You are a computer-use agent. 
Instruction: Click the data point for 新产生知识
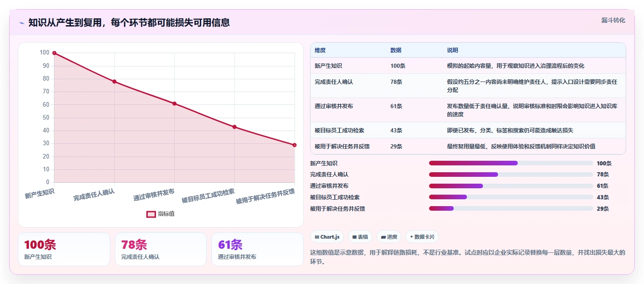[54, 53]
